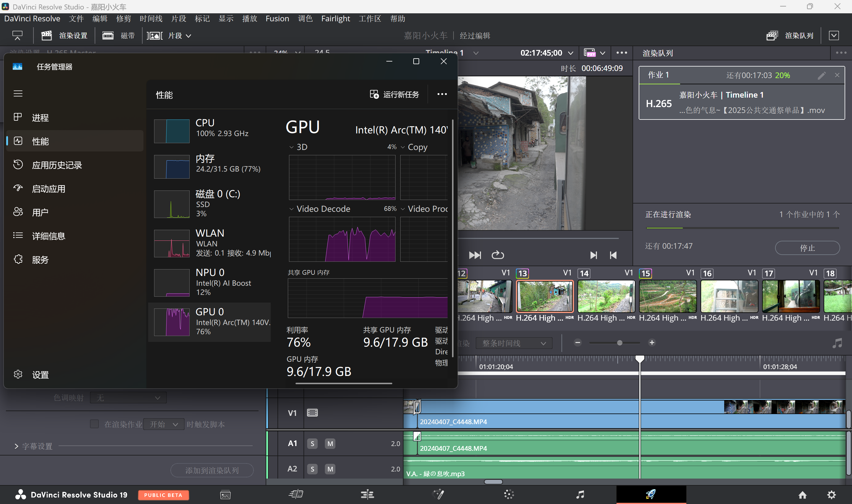Open the Fairlight menu
The image size is (852, 504).
(335, 19)
